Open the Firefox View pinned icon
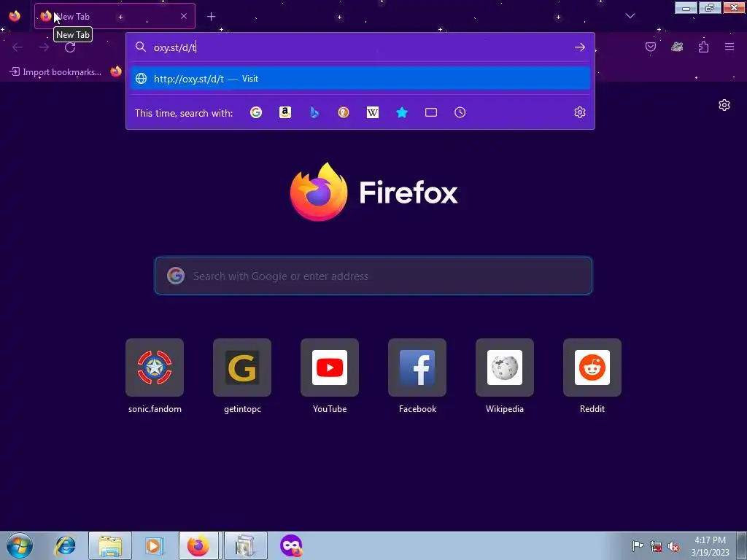747x560 pixels. tap(15, 16)
